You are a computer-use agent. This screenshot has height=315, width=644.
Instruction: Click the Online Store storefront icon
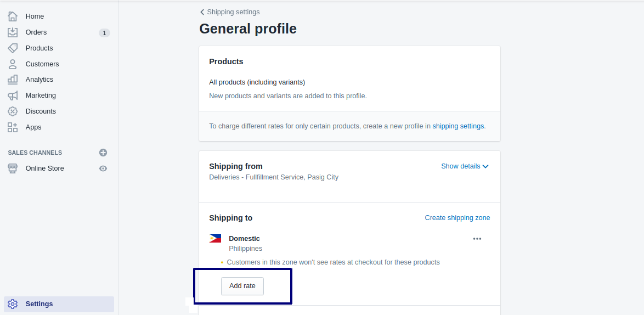(13, 168)
